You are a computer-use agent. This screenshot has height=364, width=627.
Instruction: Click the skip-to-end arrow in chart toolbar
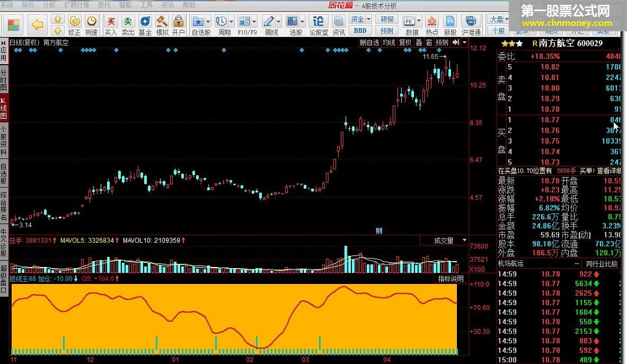(x=456, y=42)
